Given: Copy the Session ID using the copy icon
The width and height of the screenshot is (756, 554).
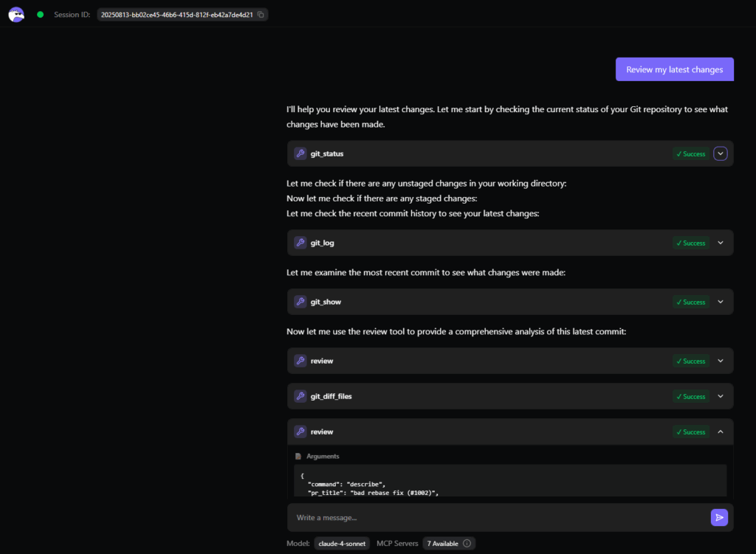Looking at the screenshot, I should [260, 13].
